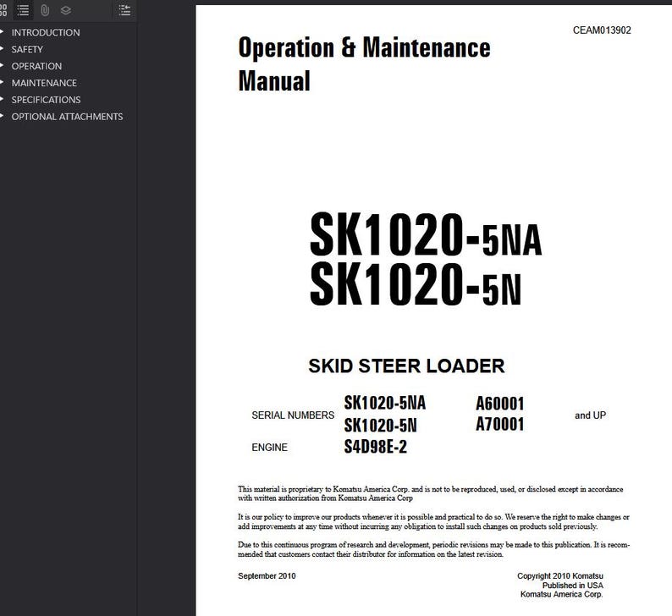This screenshot has height=616, width=672.
Task: Navigate to SPECIFICATIONS section
Action: [46, 99]
